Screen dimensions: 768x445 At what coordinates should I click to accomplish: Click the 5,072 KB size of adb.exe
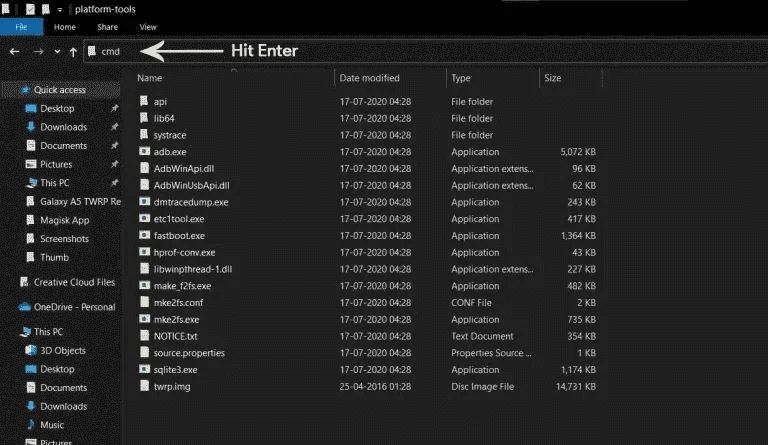(578, 152)
